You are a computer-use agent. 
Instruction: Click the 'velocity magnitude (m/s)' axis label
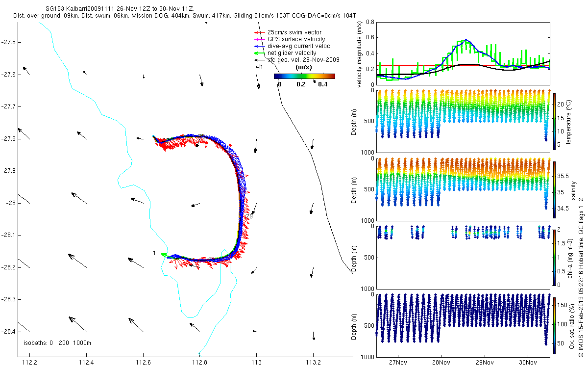coord(360,54)
